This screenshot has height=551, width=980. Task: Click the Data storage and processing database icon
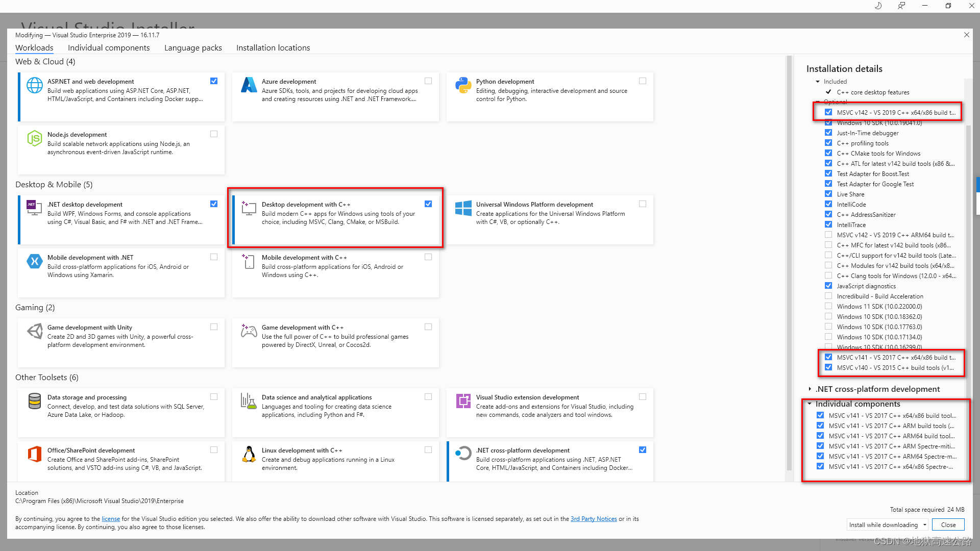pyautogui.click(x=34, y=401)
